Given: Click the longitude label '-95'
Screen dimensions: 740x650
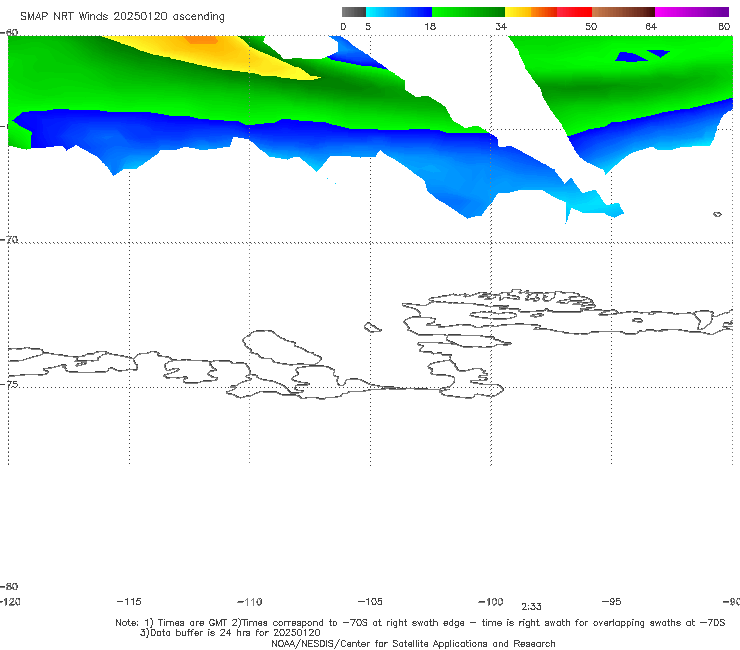Looking at the screenshot, I should tap(611, 602).
